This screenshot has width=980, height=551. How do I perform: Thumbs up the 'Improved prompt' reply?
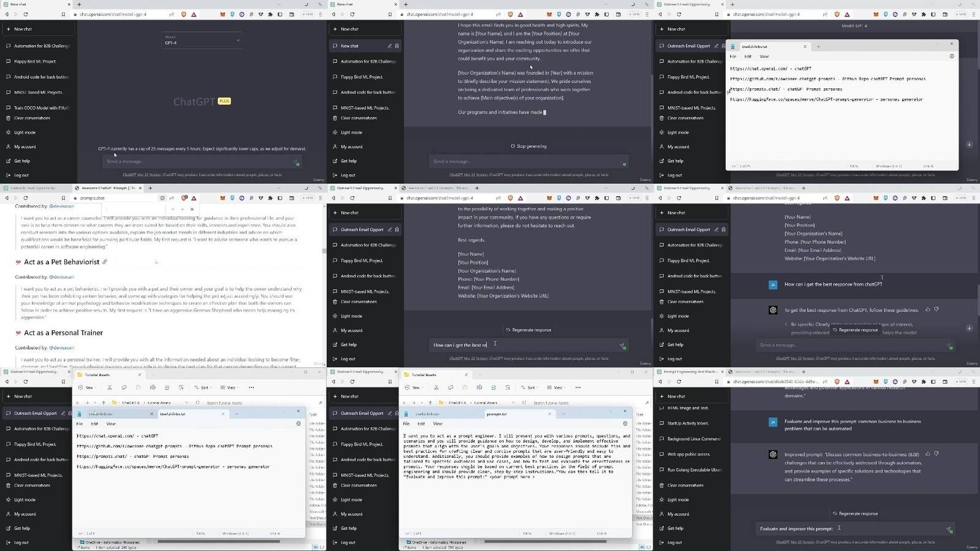[x=928, y=454]
